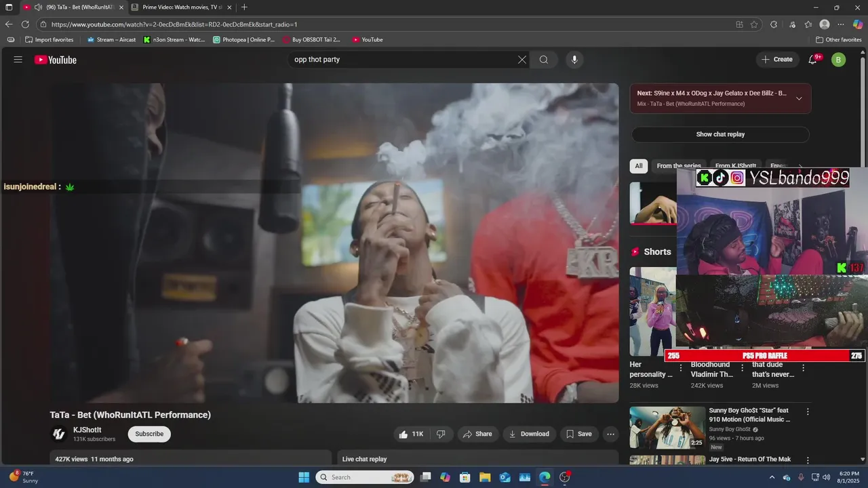Select the From the series chip
This screenshot has width=868, height=488.
[679, 166]
